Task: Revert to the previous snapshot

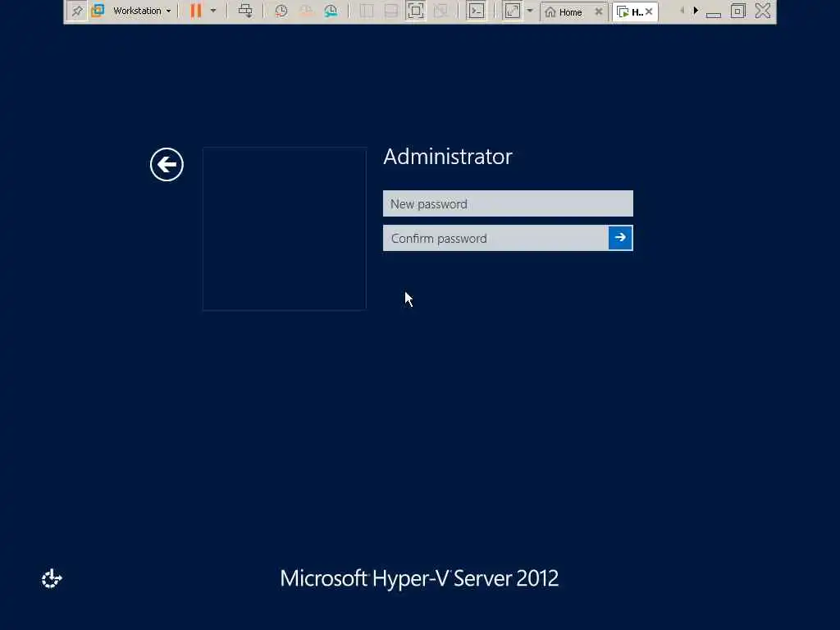Action: pyautogui.click(x=306, y=11)
